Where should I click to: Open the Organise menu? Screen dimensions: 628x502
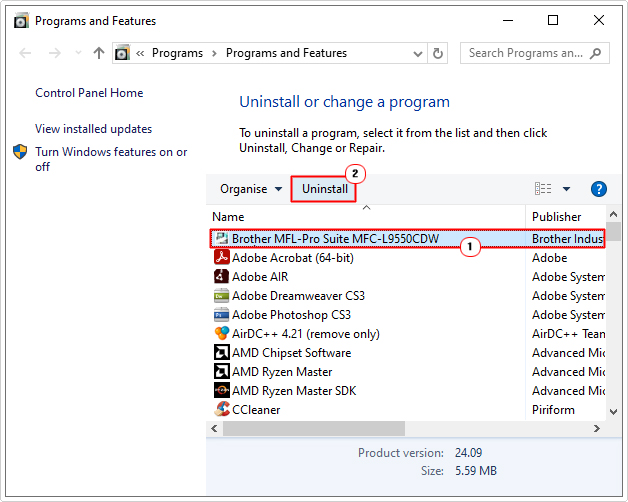[x=251, y=189]
